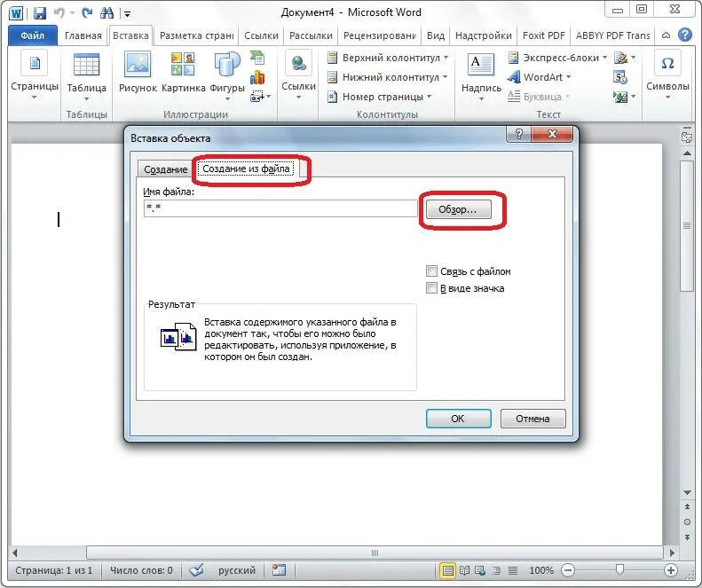
Task: Click in Имя файла input field
Action: [280, 208]
